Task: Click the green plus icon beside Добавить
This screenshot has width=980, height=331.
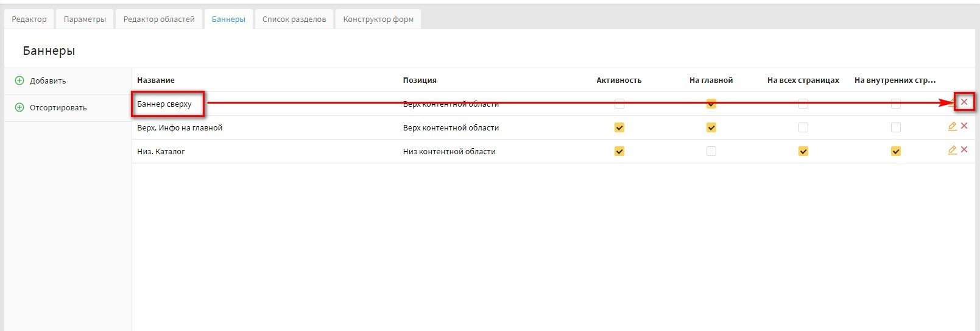Action: [x=19, y=80]
